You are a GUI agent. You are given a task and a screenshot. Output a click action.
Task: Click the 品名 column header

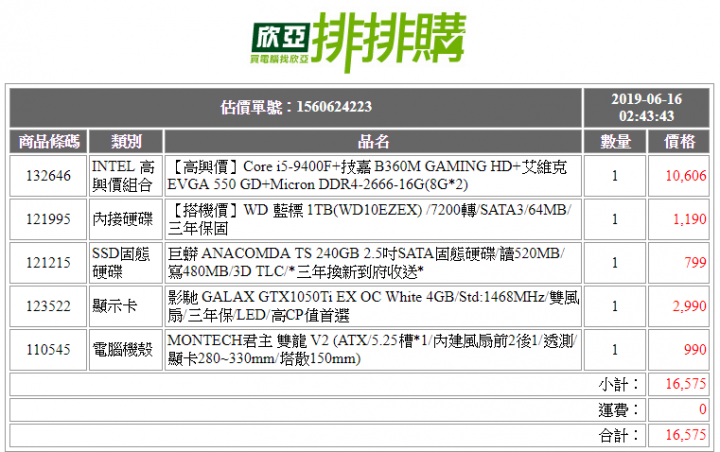pos(373,141)
